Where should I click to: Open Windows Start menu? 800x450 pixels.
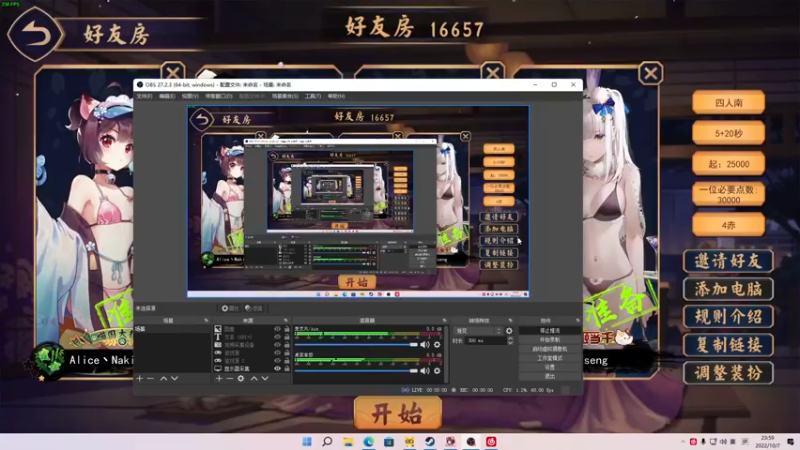[x=307, y=441]
